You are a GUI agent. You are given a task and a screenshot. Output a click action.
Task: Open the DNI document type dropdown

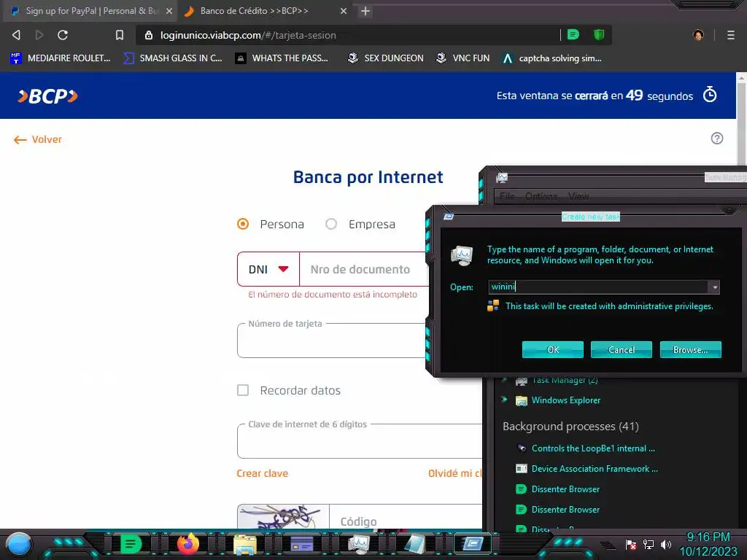click(268, 269)
